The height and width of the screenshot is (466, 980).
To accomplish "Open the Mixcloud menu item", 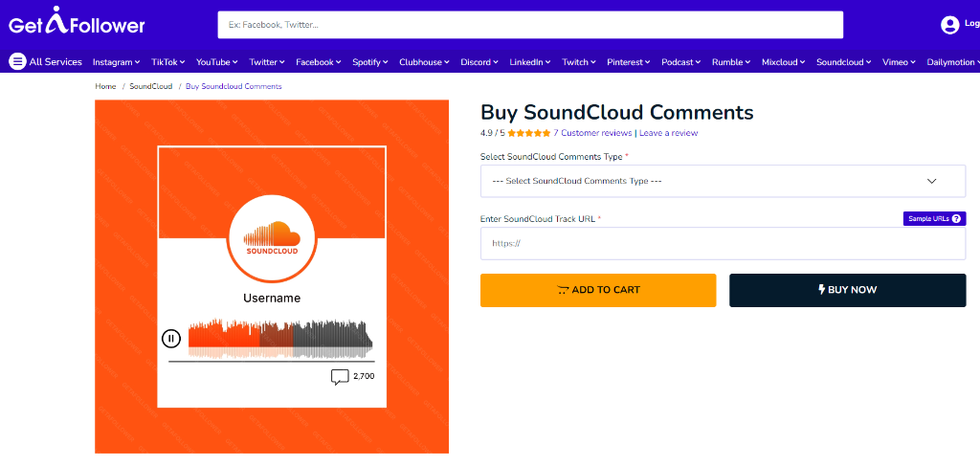I will (784, 62).
